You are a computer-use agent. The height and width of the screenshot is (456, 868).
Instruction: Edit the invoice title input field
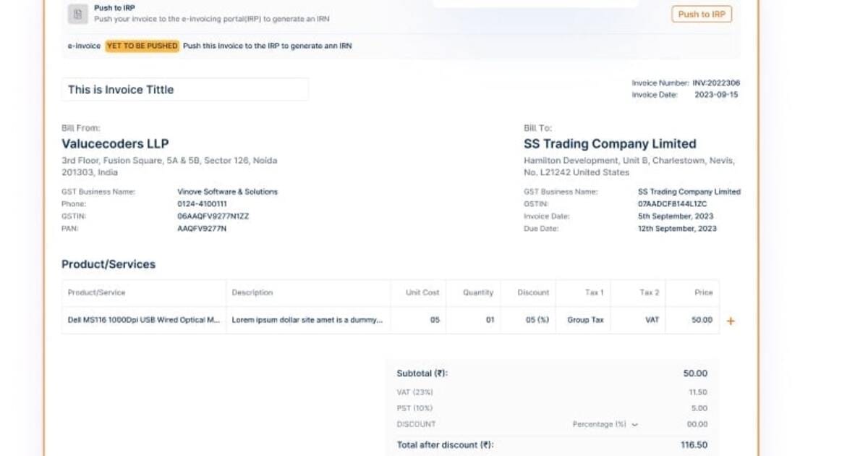tap(185, 90)
